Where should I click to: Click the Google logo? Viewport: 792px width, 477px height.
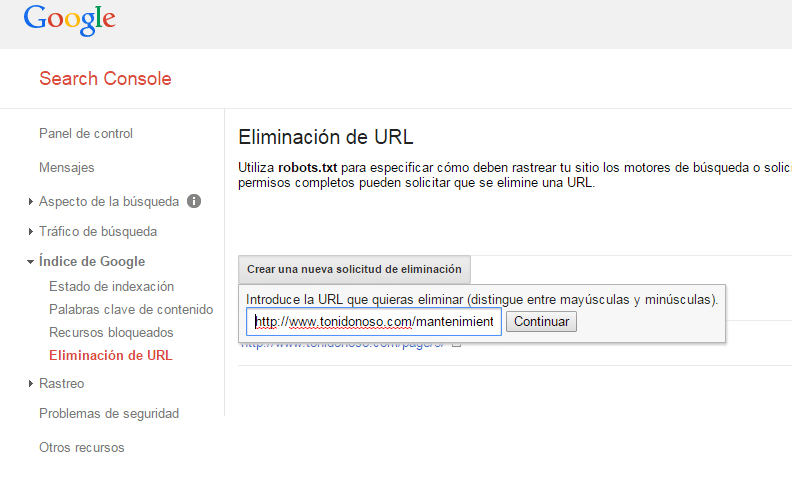pyautogui.click(x=69, y=20)
